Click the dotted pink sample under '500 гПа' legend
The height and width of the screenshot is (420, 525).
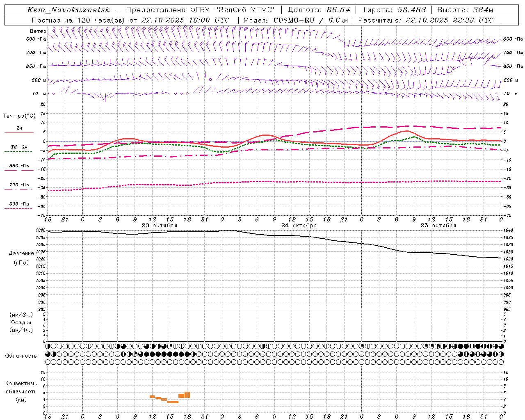click(x=19, y=208)
